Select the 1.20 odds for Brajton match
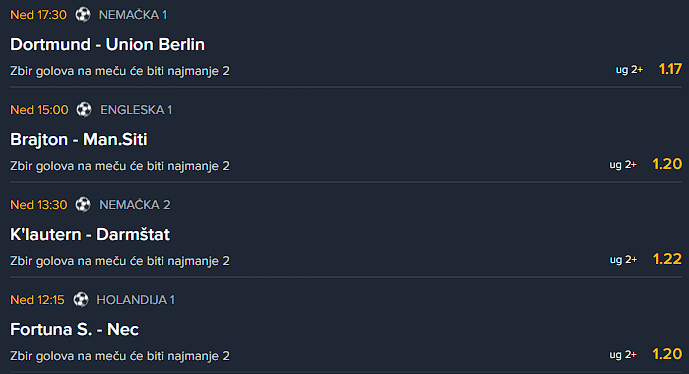 (667, 164)
